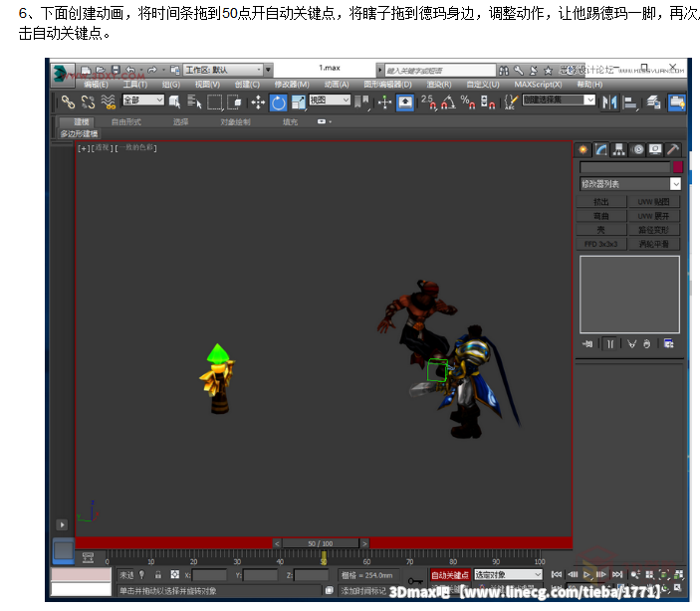Image resolution: width=700 pixels, height=611 pixels.
Task: Select the Select Object tool
Action: pyautogui.click(x=174, y=102)
